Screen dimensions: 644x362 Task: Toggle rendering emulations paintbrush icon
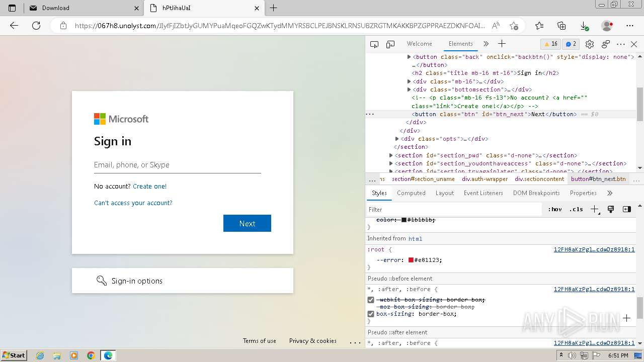point(611,209)
